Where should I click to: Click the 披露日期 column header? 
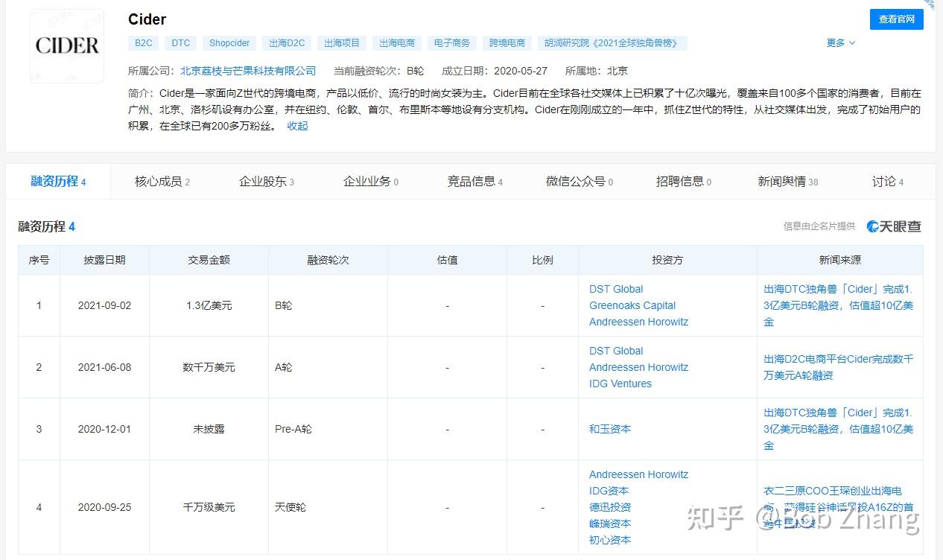(x=104, y=260)
